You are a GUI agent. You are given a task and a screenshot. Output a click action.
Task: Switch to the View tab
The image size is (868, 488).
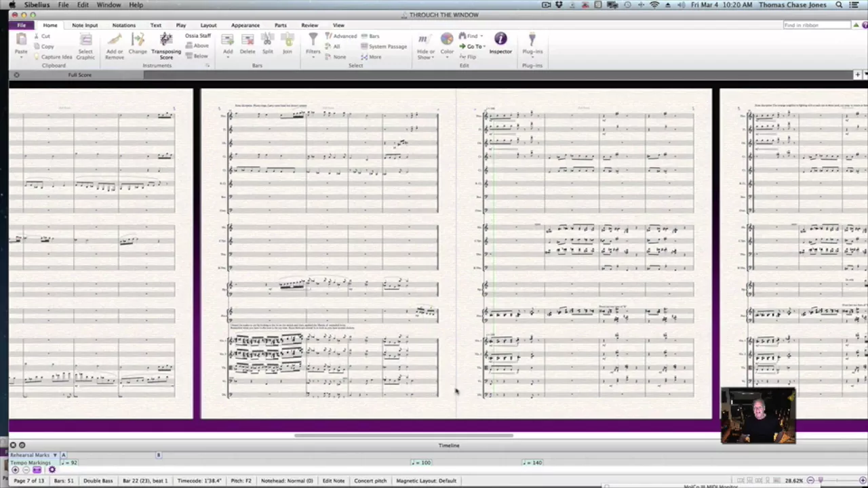pos(338,25)
